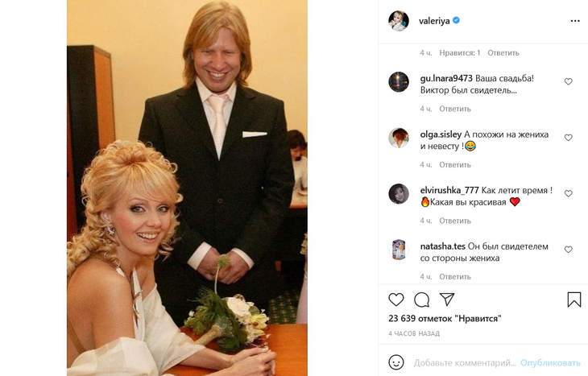Share post via paper plane icon
588x376 pixels.
coord(447,300)
